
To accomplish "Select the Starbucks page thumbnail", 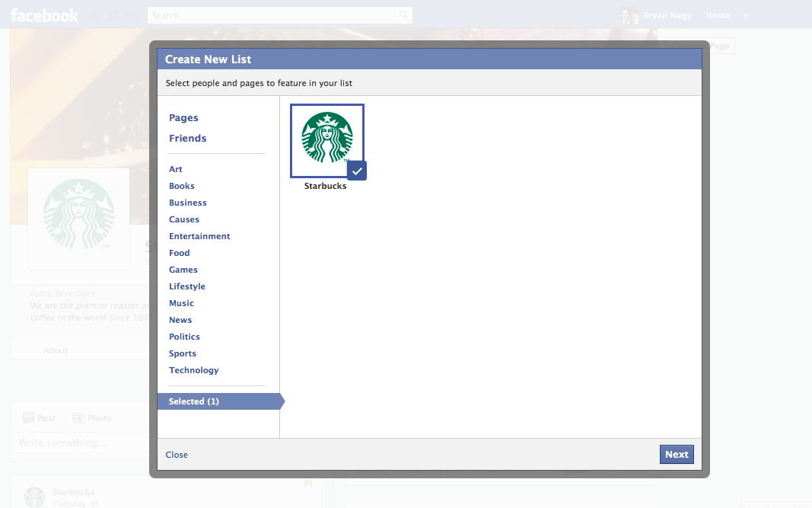I will tap(326, 139).
